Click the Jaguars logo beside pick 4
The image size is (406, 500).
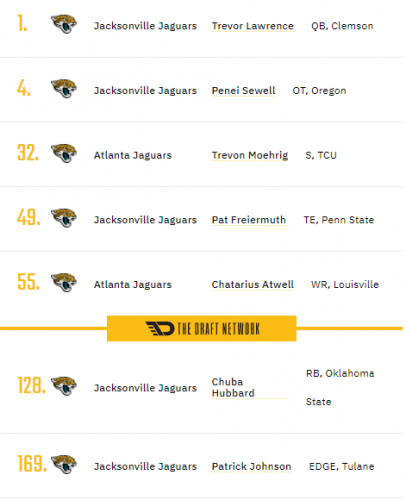(x=64, y=89)
